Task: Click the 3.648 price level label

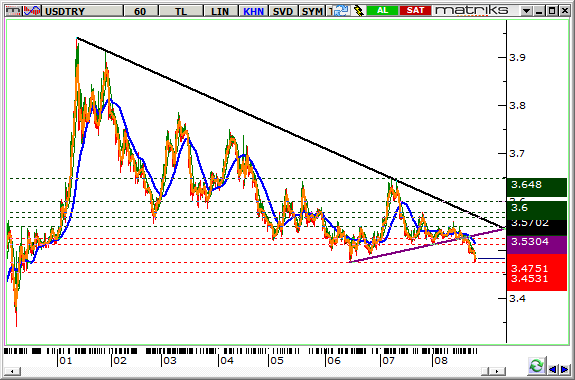Action: (x=536, y=187)
